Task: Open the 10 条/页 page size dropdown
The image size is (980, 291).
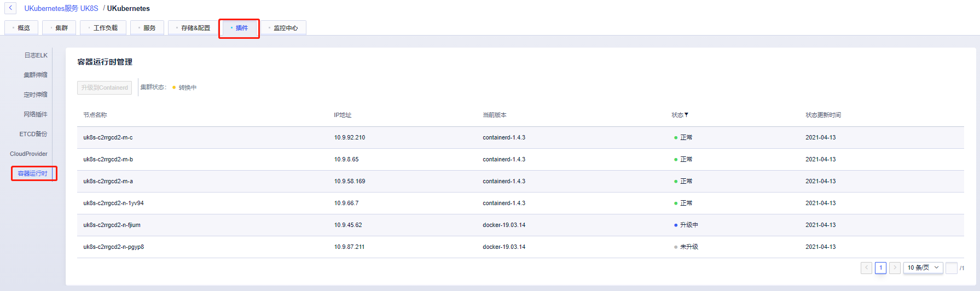Action: [923, 267]
